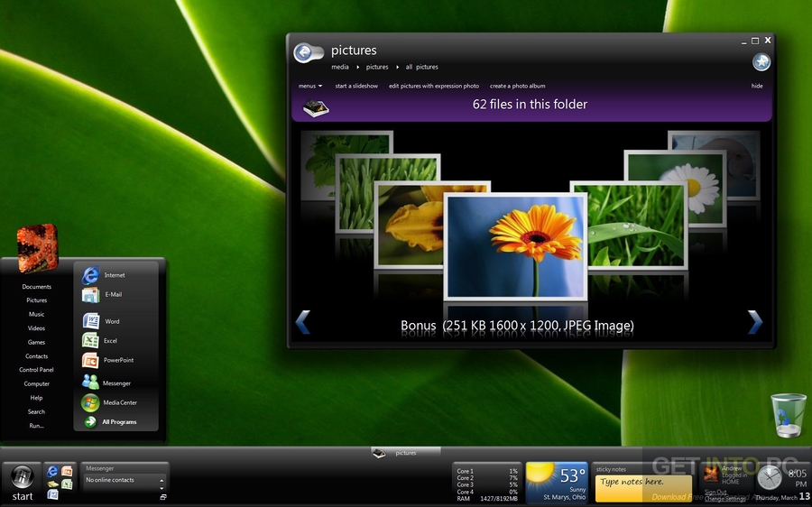Click No online contacts in Messenger gadget
This screenshot has width=812, height=507.
click(110, 480)
